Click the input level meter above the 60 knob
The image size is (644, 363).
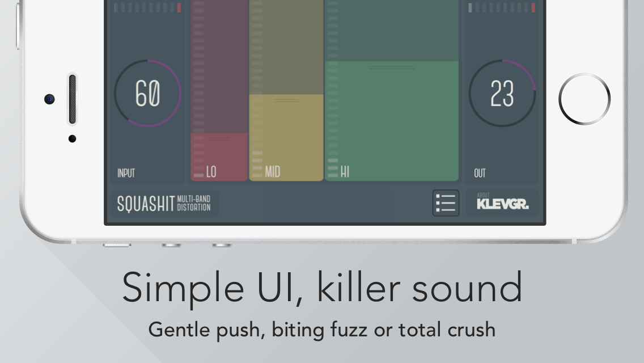pos(147,7)
